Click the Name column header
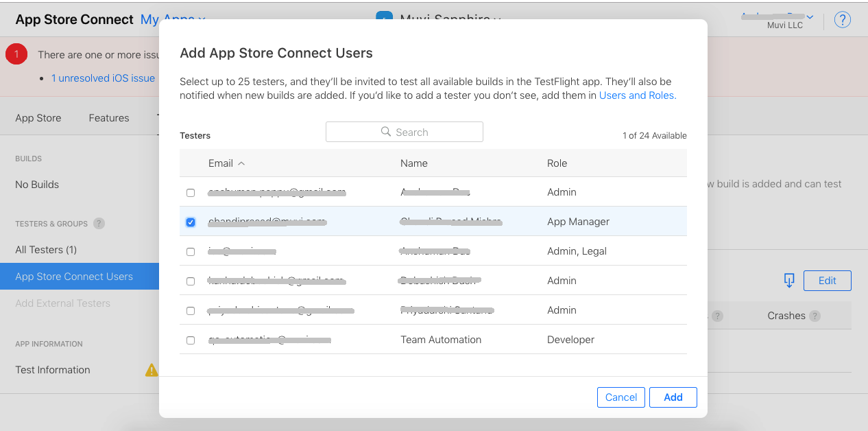The height and width of the screenshot is (431, 868). [414, 163]
